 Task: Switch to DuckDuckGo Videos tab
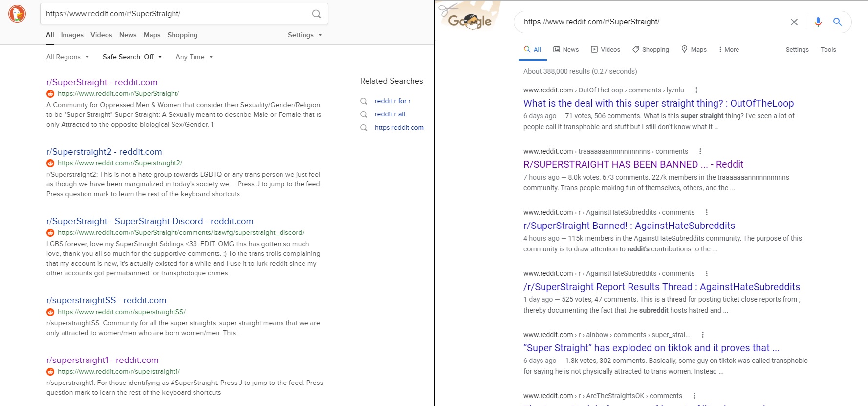[x=101, y=35]
